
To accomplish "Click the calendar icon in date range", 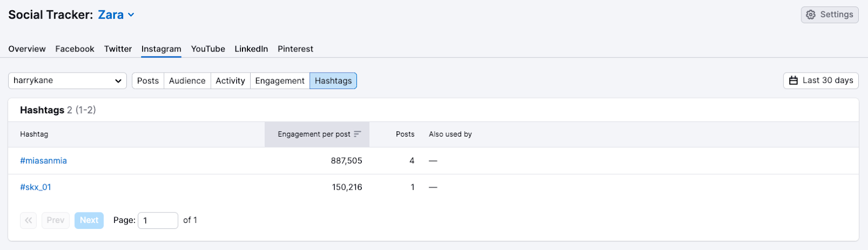I will (793, 80).
